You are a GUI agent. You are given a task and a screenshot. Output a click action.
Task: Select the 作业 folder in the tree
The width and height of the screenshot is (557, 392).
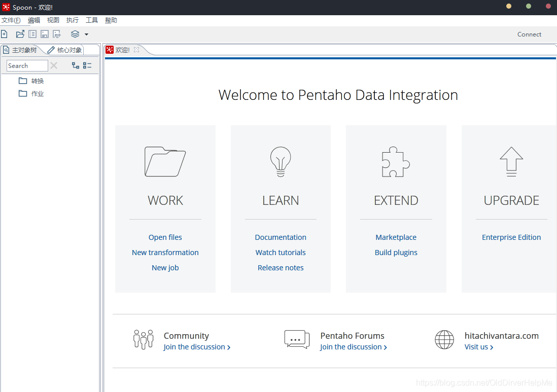(x=31, y=94)
